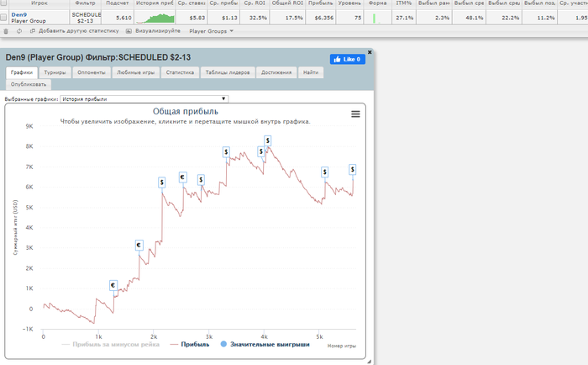This screenshot has height=365, width=588.
Task: Tick the checkbox in the Den9 row
Action: (3, 18)
